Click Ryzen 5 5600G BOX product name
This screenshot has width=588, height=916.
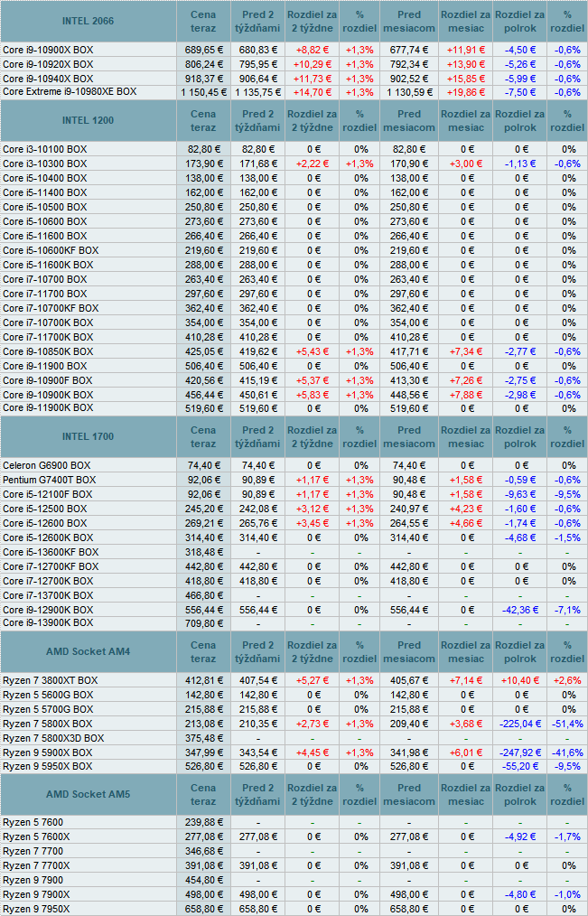tap(48, 696)
